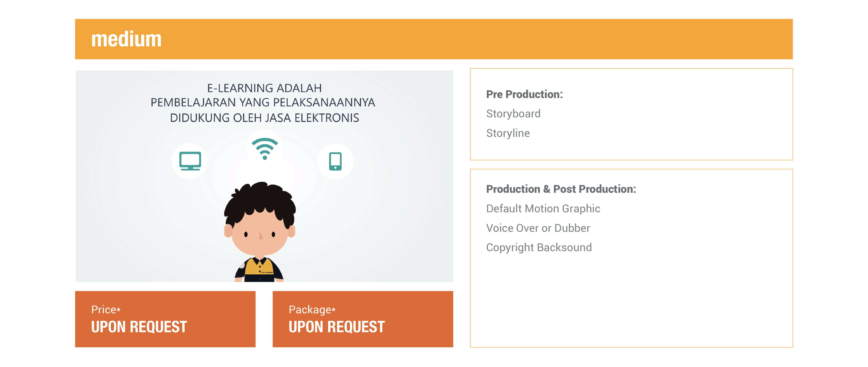Open the Price UPON REQUEST box

point(165,319)
